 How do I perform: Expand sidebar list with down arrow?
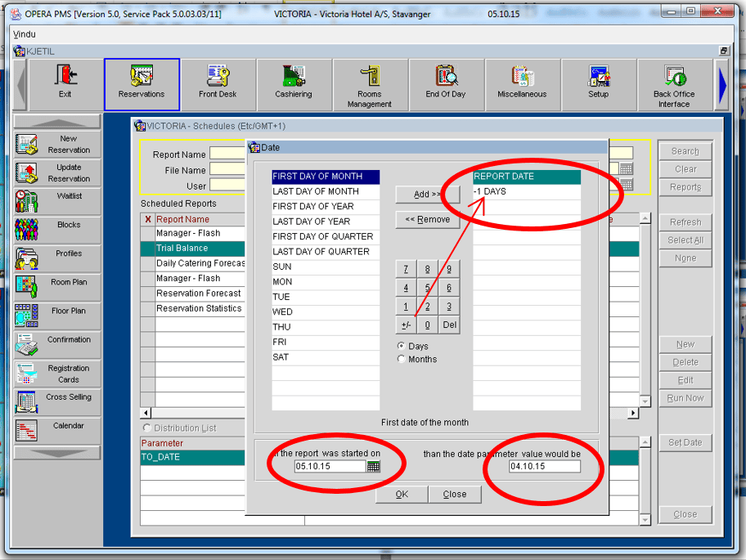[x=57, y=453]
